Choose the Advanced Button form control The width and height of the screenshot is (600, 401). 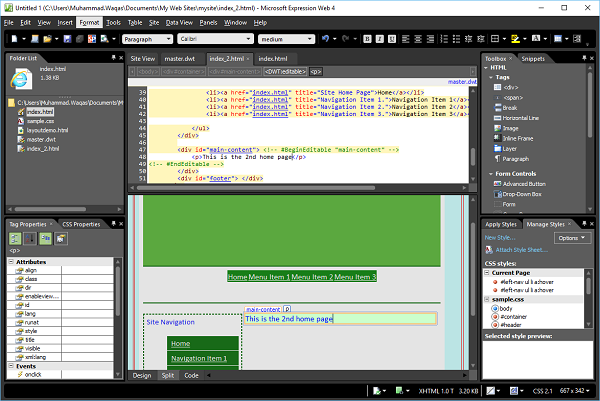coord(522,183)
